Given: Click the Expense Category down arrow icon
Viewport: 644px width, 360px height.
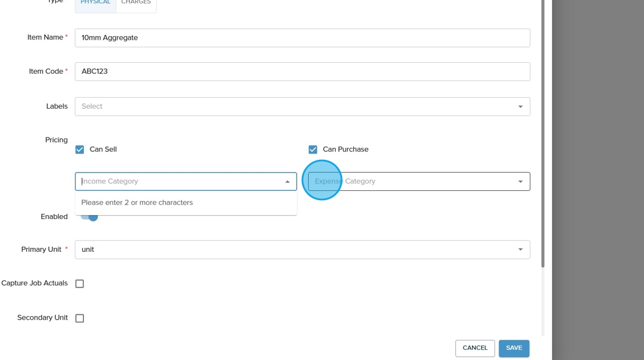Looking at the screenshot, I should coord(520,182).
